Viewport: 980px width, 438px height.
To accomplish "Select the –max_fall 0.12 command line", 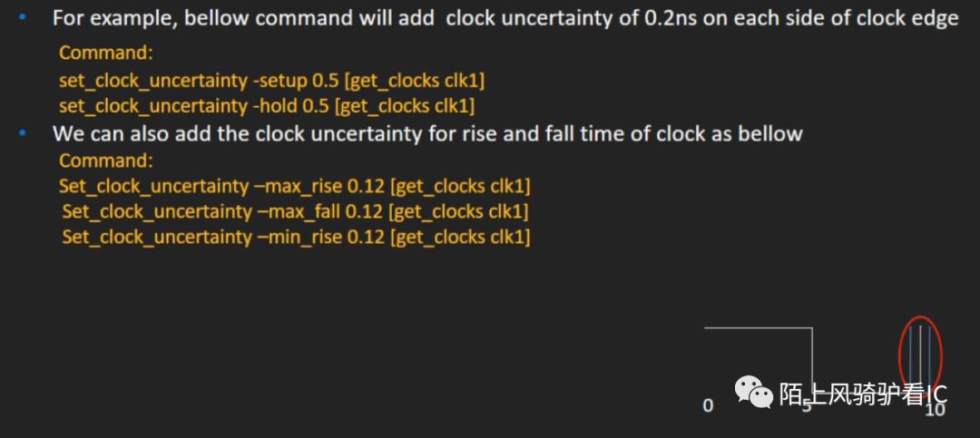I will point(296,211).
